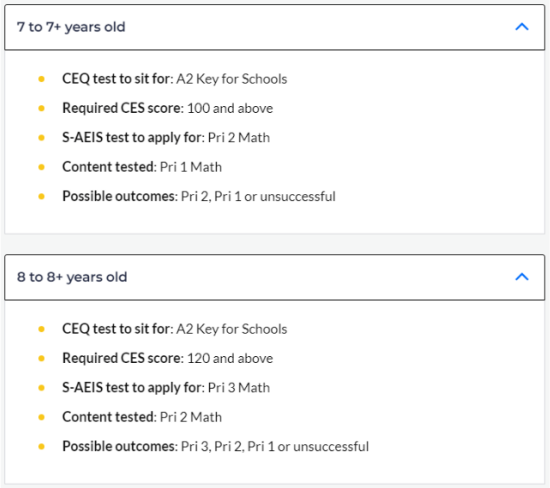Click 'Pri 2, Pri 1 or unsuccessful' outcomes text
The width and height of the screenshot is (550, 488).
[x=258, y=196]
